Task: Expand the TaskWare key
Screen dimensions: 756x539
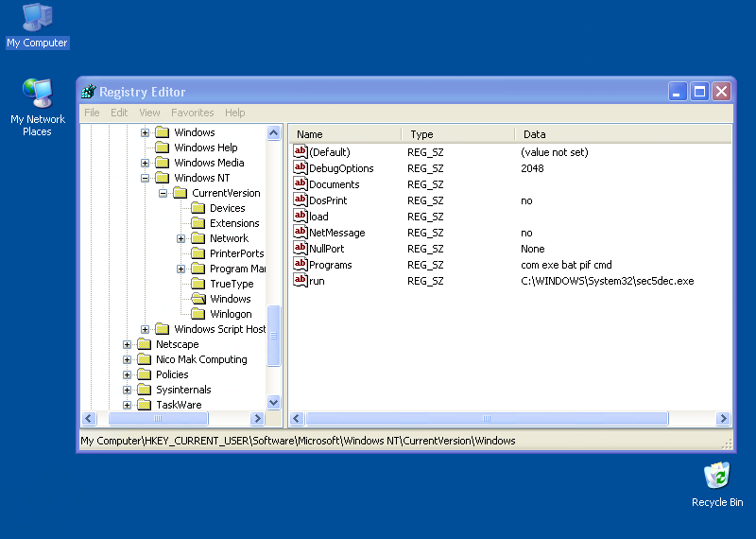Action: coord(127,405)
